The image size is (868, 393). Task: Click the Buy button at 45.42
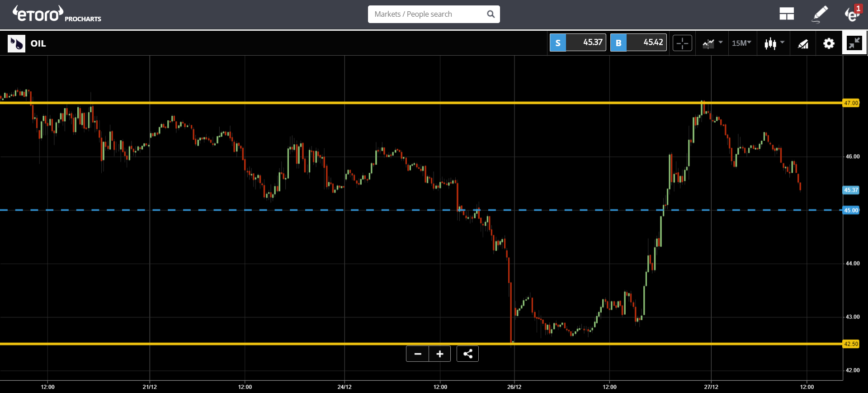click(638, 43)
